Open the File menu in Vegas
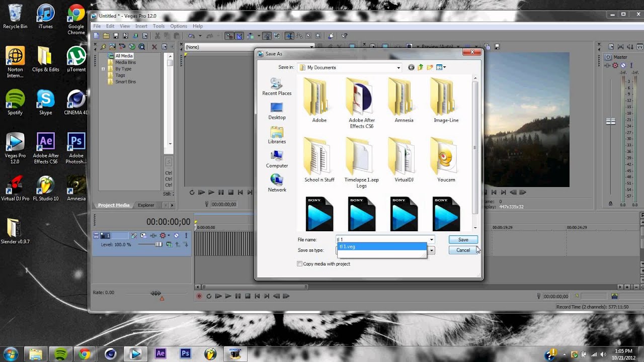 point(97,26)
